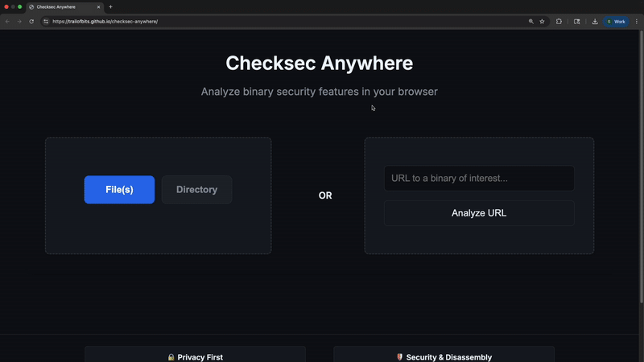Open the Work profile switcher
The width and height of the screenshot is (644, 362).
click(616, 22)
